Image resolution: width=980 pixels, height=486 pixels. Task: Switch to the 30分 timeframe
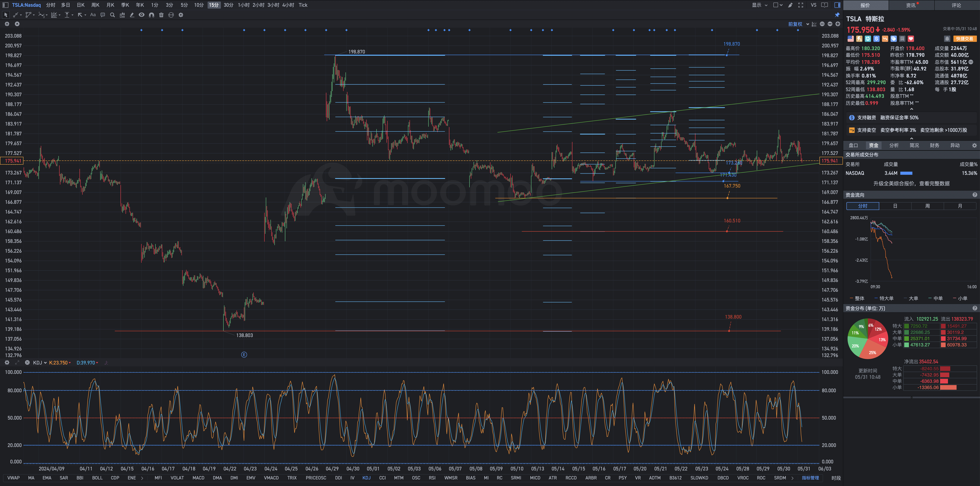click(228, 5)
